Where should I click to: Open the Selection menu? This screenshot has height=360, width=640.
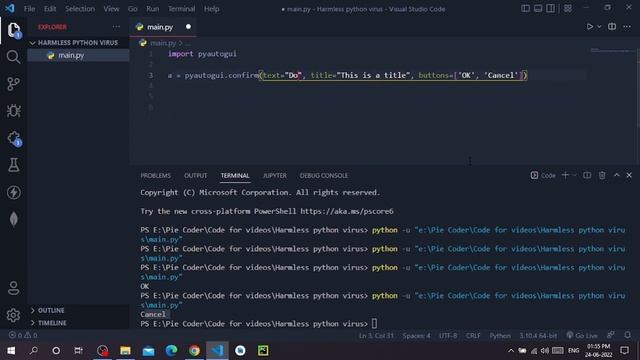80,9
